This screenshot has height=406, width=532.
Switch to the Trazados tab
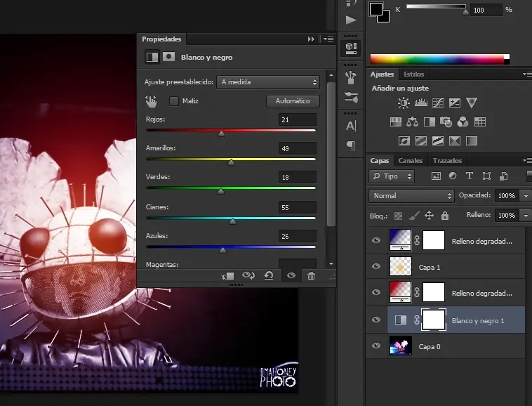tap(447, 161)
